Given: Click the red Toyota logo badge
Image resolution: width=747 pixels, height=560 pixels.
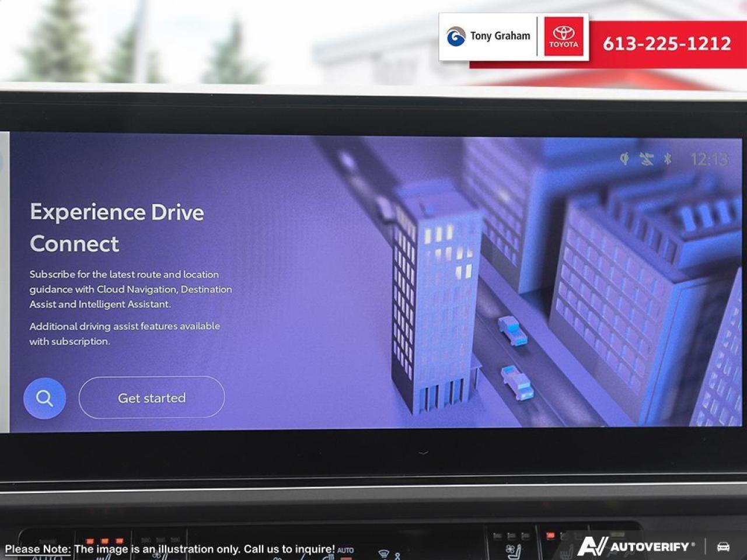Looking at the screenshot, I should [x=563, y=36].
